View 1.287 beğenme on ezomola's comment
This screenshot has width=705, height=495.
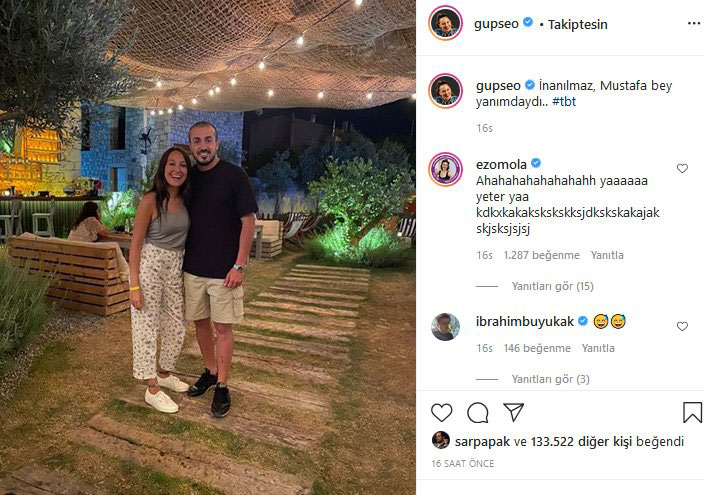[x=541, y=255]
